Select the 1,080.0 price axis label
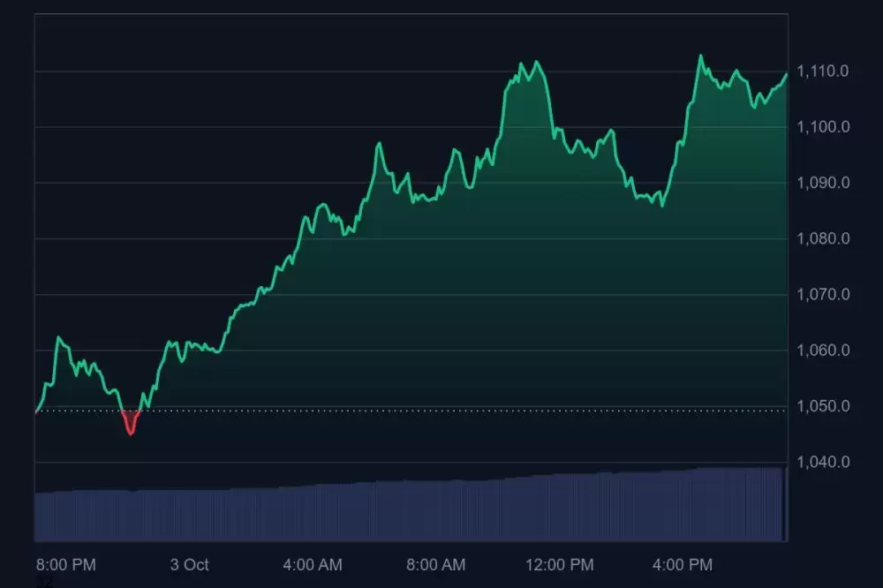Image resolution: width=883 pixels, height=588 pixels. pos(823,238)
